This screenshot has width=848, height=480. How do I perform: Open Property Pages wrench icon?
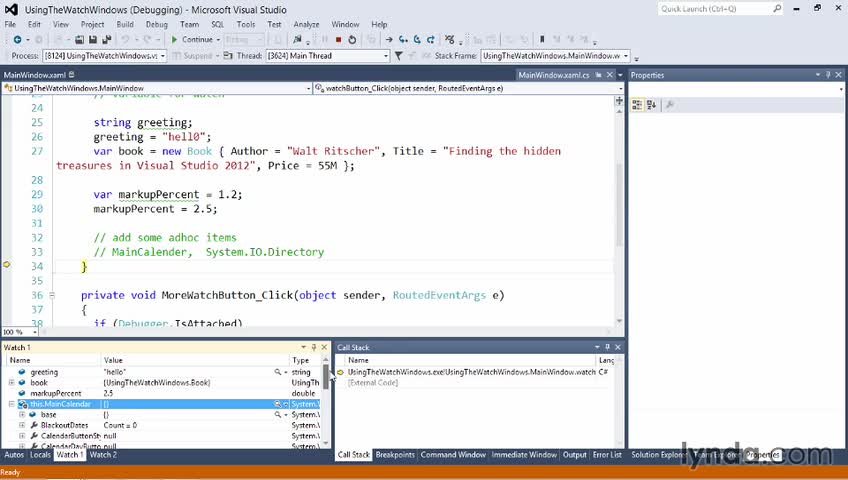(670, 105)
